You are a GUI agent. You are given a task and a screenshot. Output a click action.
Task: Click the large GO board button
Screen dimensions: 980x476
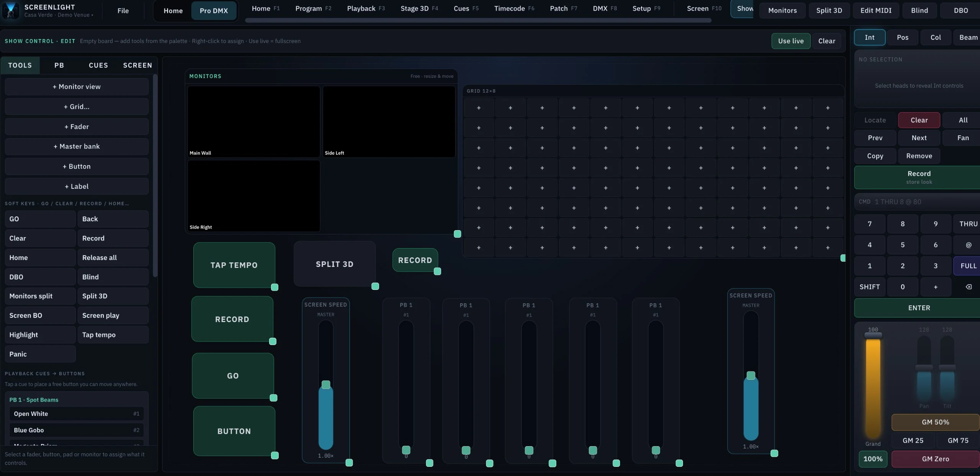(x=233, y=376)
